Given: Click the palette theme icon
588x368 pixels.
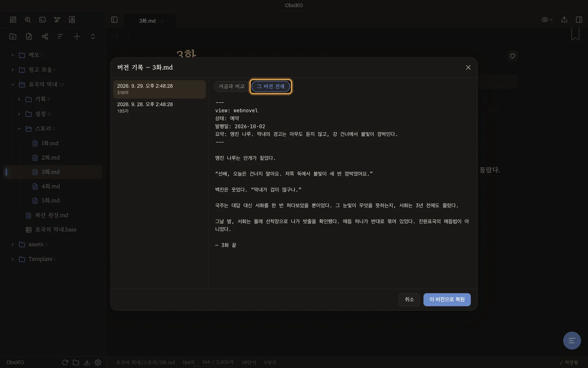Looking at the screenshot, I should point(513,56).
